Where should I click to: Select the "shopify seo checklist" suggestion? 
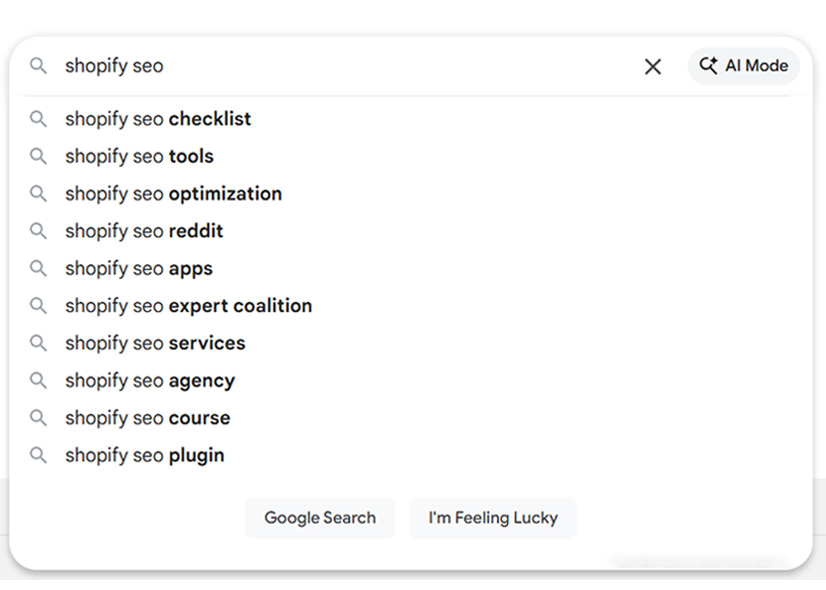click(x=157, y=119)
